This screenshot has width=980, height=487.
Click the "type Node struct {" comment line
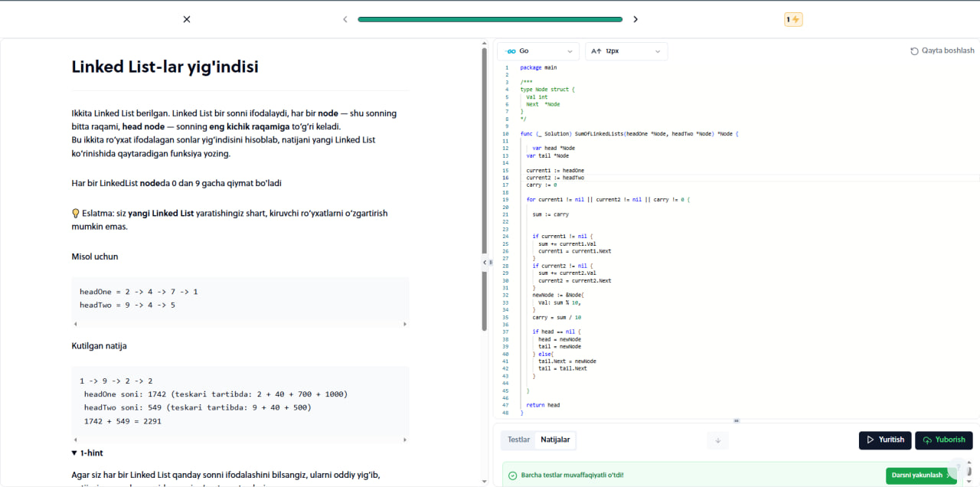[x=547, y=90]
